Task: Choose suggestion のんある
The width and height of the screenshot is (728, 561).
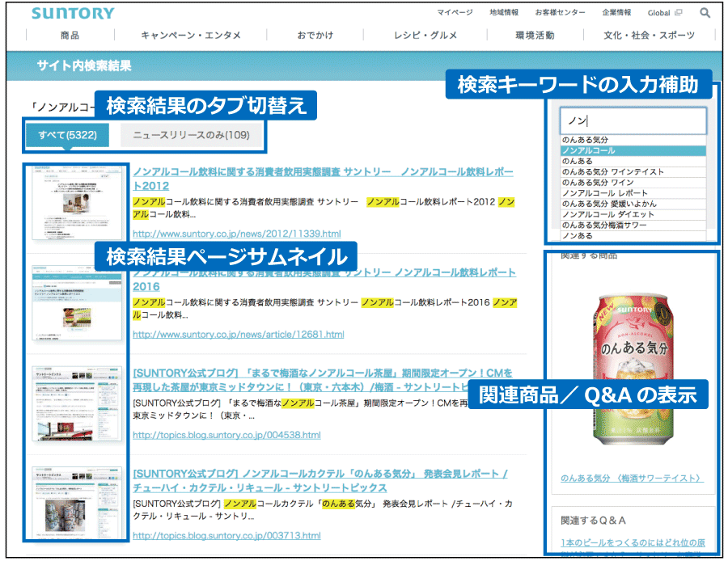Action: click(x=633, y=161)
